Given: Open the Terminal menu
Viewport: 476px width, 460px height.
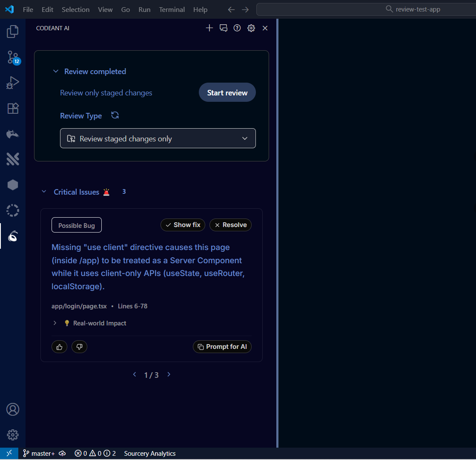Looking at the screenshot, I should point(172,9).
